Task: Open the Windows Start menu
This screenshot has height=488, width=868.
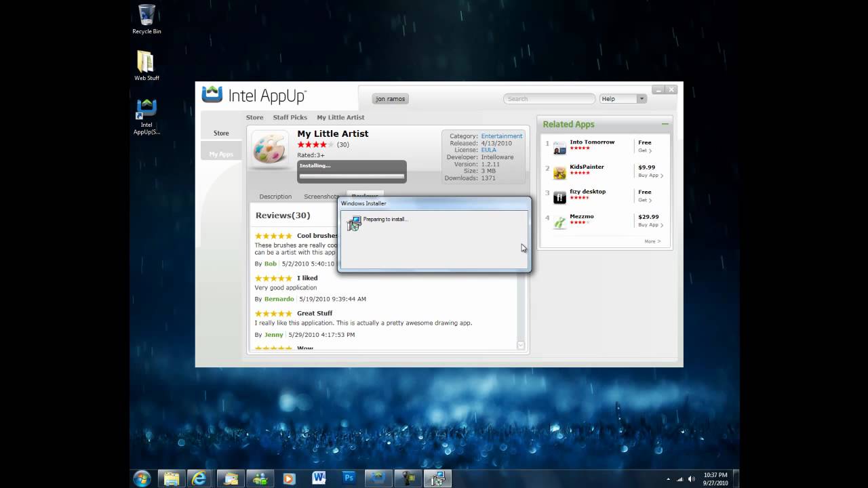Action: (142, 478)
